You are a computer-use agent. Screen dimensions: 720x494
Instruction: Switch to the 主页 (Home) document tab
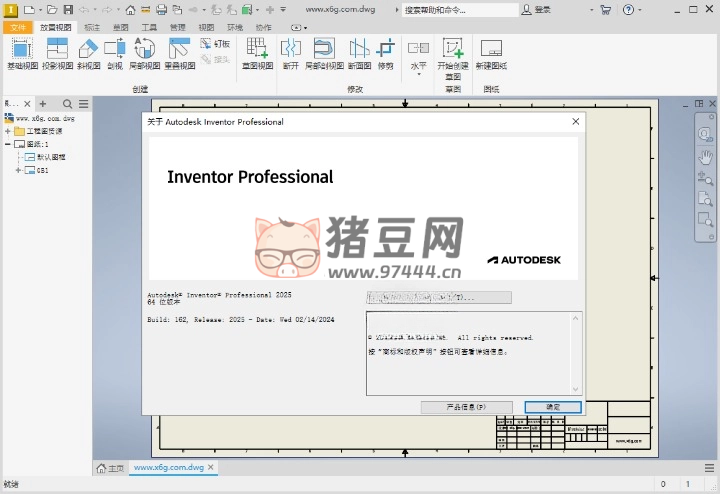110,468
